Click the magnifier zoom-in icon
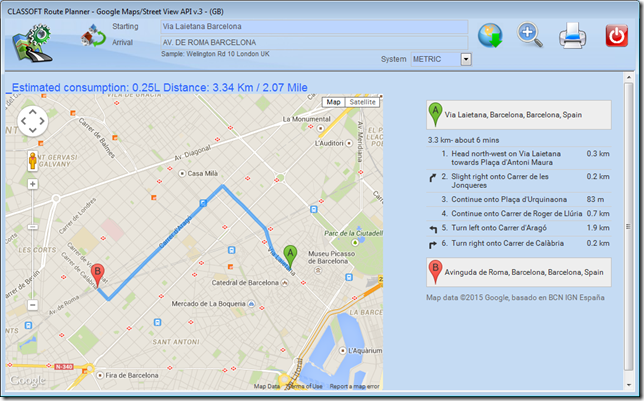 click(529, 35)
